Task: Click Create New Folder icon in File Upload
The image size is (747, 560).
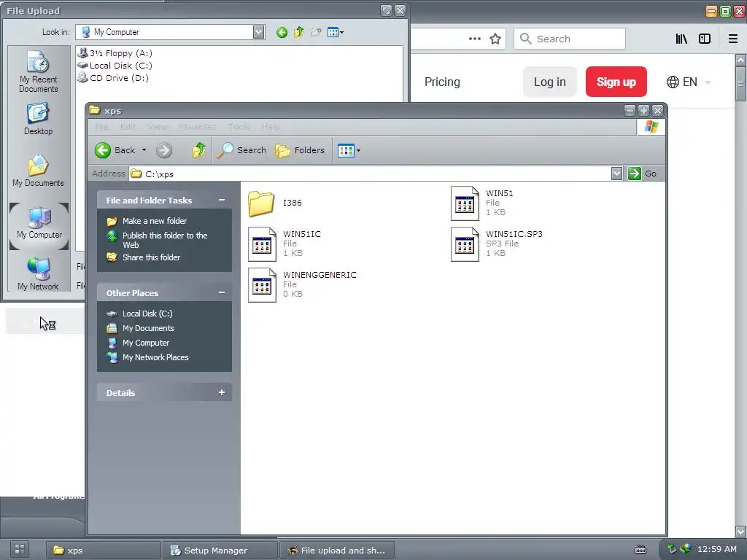Action: 315,32
